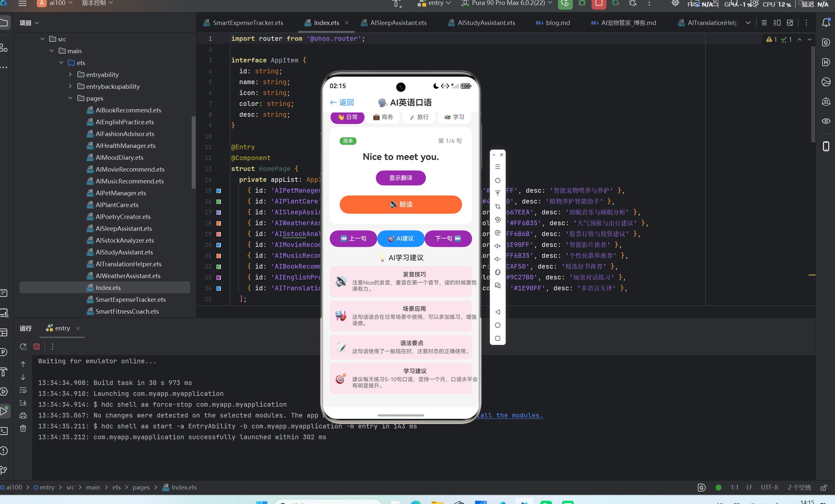Click scroll-to-end icon in console
835x504 pixels.
23,403
